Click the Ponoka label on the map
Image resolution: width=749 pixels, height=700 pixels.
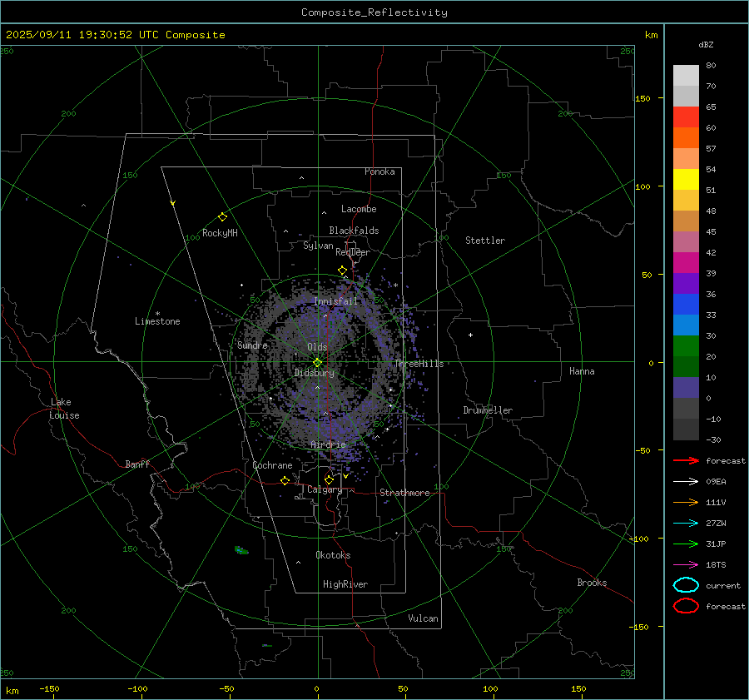379,171
